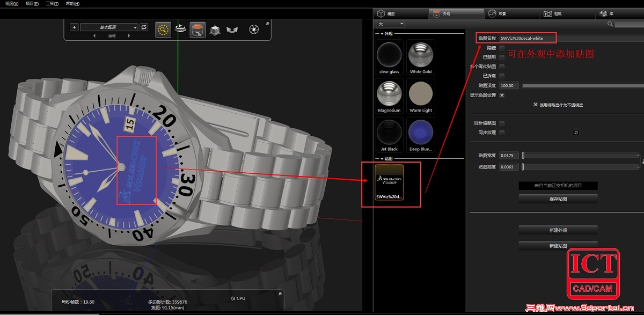Screen dimensions: 644x315
Task: Choose the 3D cube object tool
Action: pos(215,30)
